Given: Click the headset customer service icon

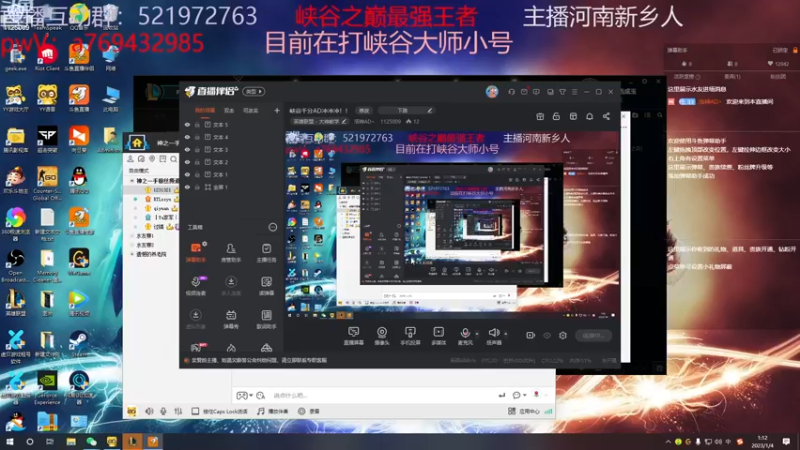Looking at the screenshot, I should pyautogui.click(x=511, y=92).
